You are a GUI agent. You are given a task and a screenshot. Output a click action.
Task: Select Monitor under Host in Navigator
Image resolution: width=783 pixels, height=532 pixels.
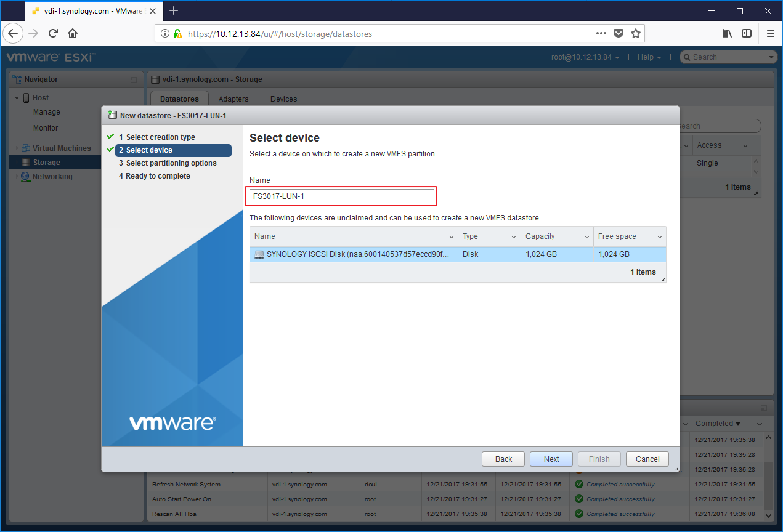point(46,128)
